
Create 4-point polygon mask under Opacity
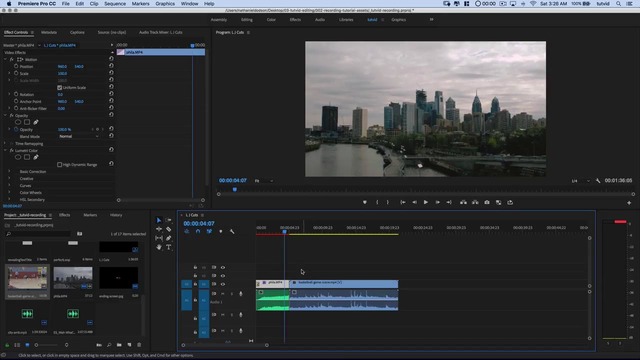coord(27,122)
